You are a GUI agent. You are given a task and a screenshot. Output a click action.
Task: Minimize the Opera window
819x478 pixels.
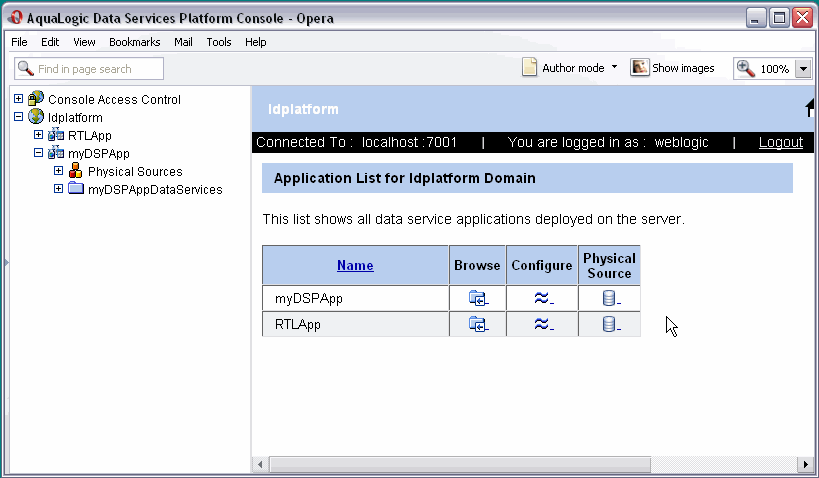755,18
